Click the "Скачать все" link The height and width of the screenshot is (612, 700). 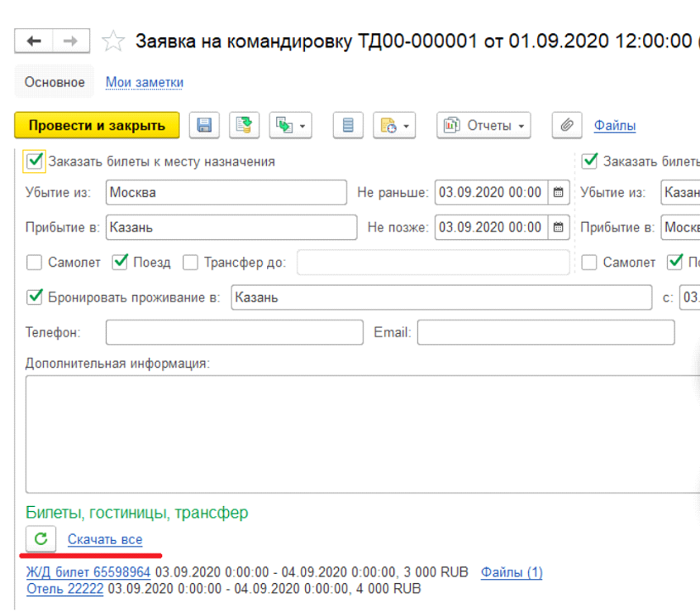[x=105, y=539]
